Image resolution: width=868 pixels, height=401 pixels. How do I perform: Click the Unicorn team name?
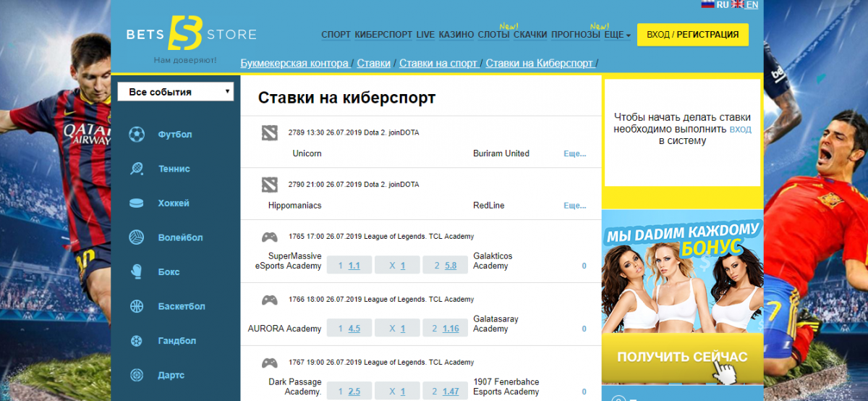(307, 153)
